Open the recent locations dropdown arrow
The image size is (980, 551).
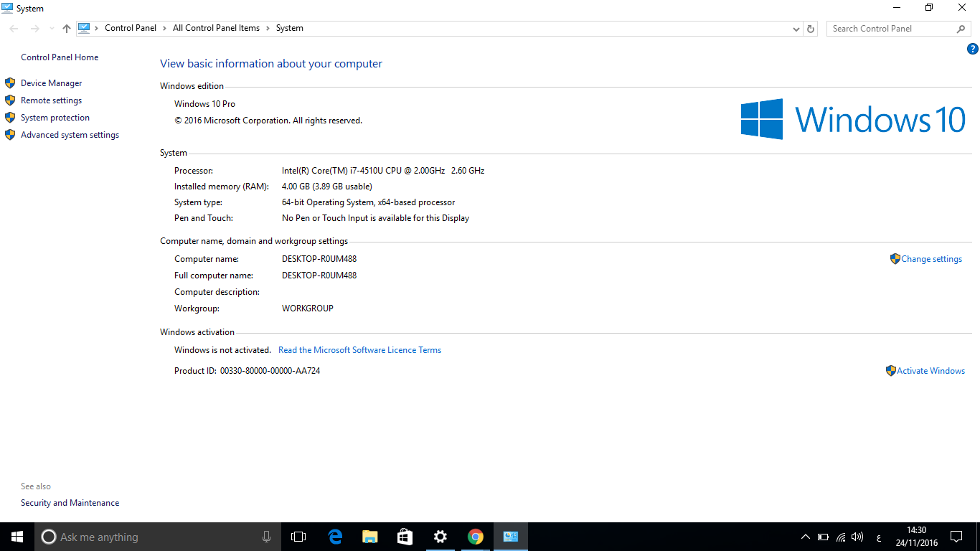tap(52, 29)
